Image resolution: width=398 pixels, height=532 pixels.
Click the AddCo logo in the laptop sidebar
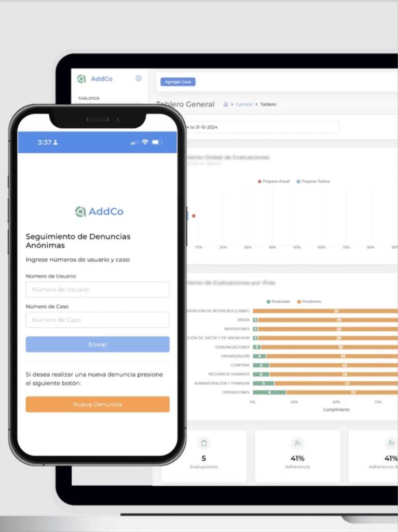(x=94, y=79)
